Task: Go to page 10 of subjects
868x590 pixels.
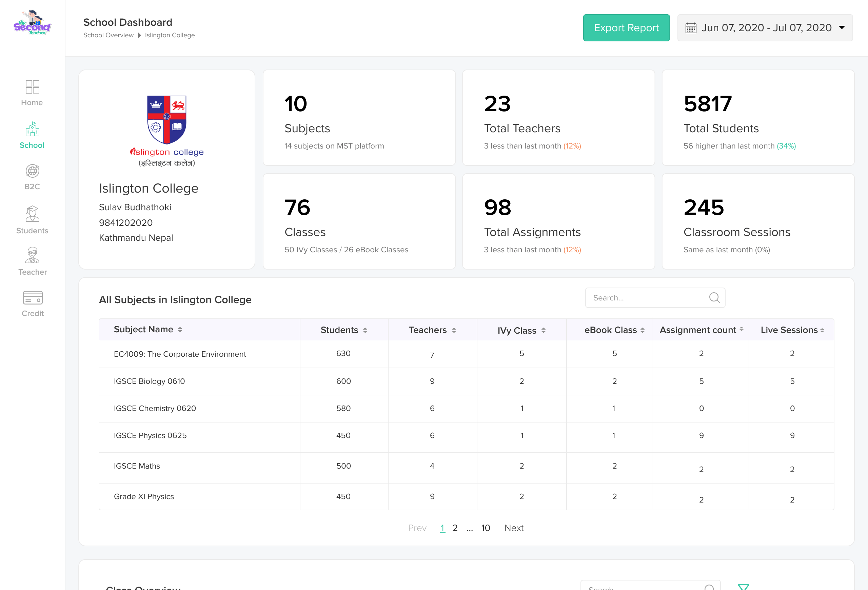Action: click(486, 528)
